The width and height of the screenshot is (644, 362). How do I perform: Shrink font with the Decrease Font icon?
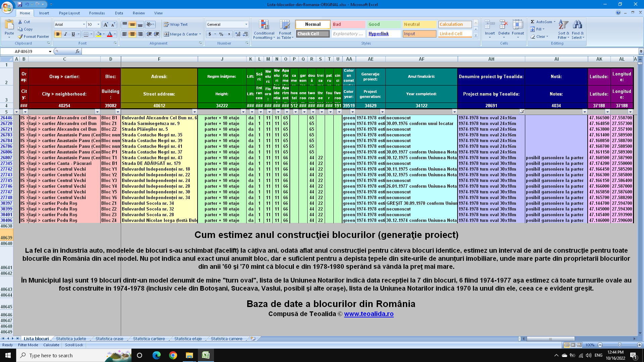pyautogui.click(x=113, y=24)
